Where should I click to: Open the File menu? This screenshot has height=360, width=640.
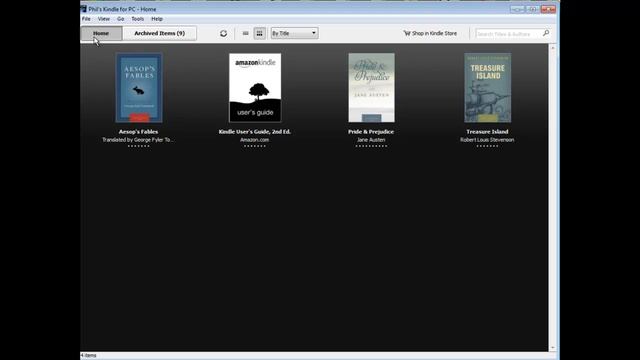[86, 19]
